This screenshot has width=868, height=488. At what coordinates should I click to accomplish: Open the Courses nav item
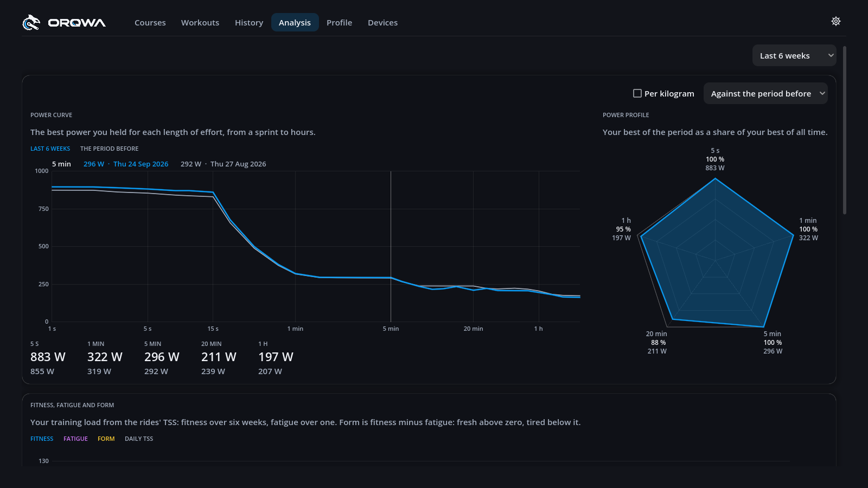(150, 22)
